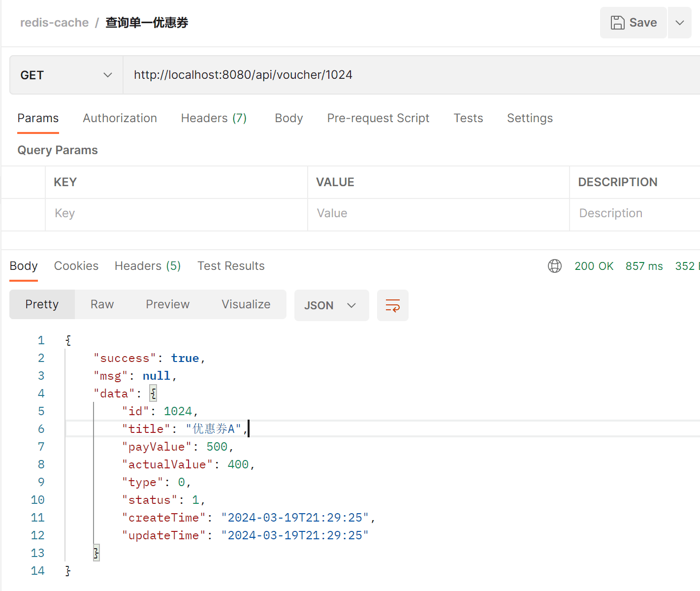Open the response Cookies tab
Screen dimensions: 700x591
(x=76, y=266)
